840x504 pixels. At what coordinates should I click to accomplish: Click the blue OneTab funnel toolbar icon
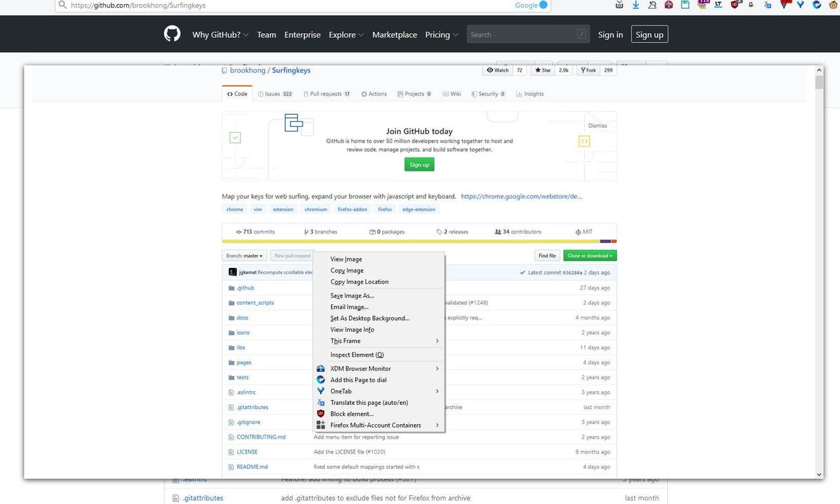click(801, 4)
